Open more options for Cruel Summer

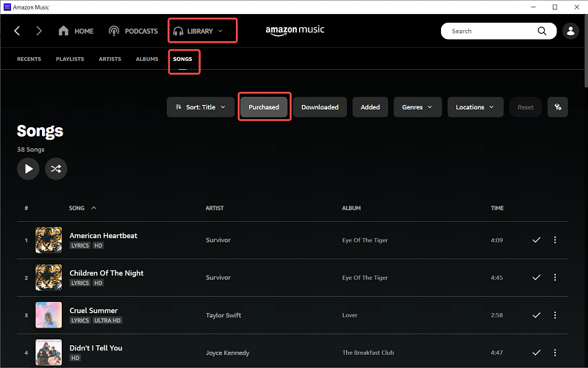(x=555, y=314)
